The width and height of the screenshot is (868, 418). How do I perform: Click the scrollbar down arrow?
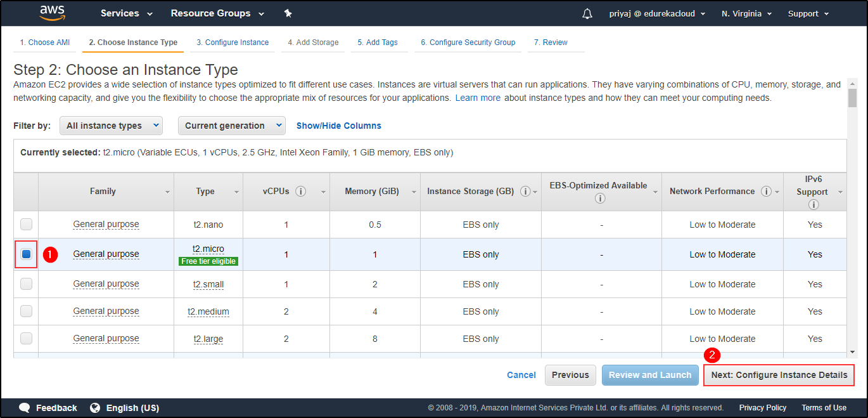point(852,352)
